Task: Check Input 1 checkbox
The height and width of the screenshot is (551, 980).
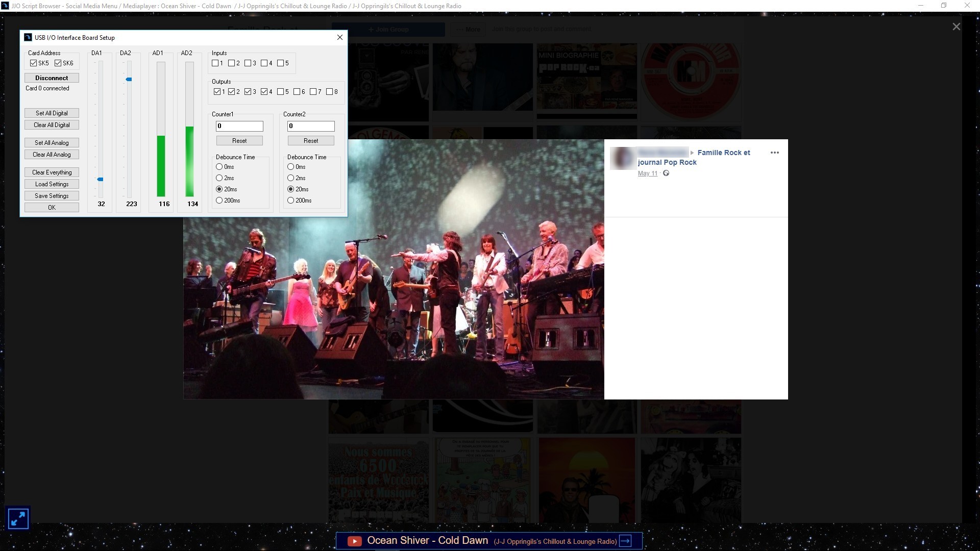Action: (x=215, y=63)
